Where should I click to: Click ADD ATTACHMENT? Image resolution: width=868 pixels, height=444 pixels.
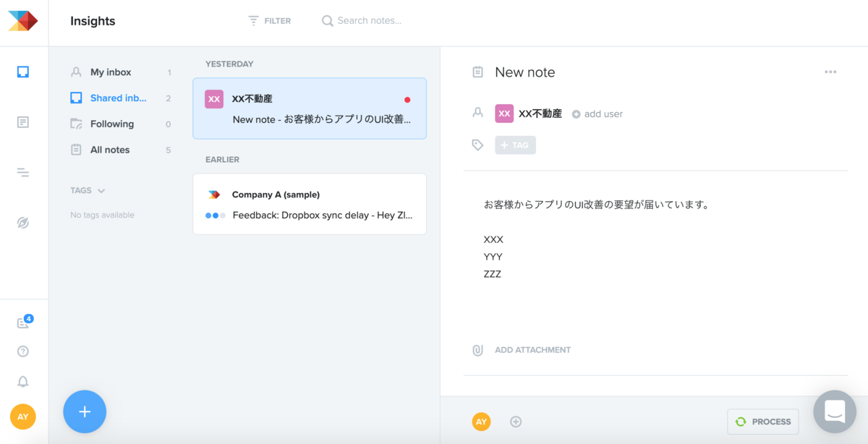coord(533,350)
